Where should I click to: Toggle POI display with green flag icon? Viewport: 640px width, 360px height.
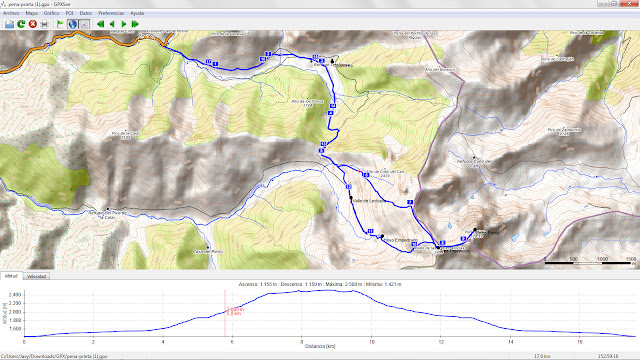pos(60,24)
